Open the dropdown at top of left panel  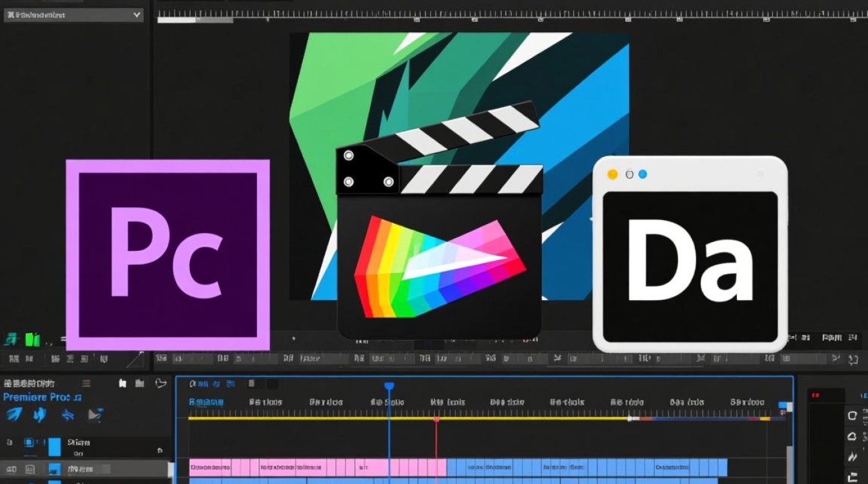(x=74, y=14)
